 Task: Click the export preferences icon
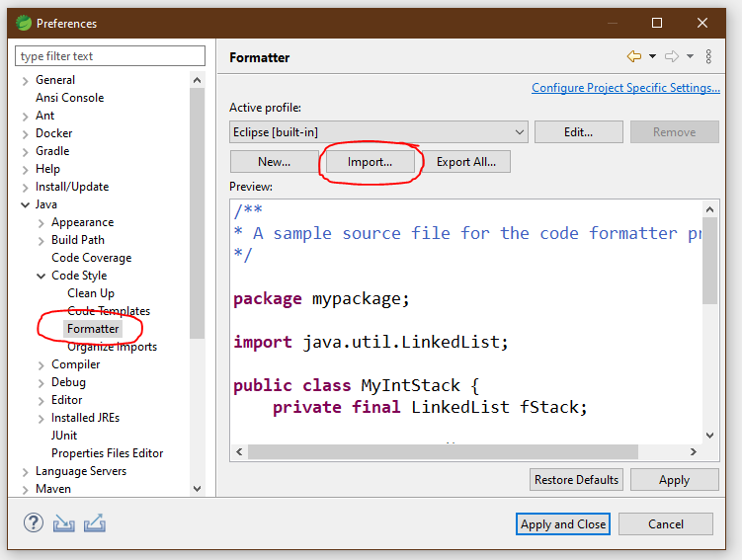[x=95, y=523]
